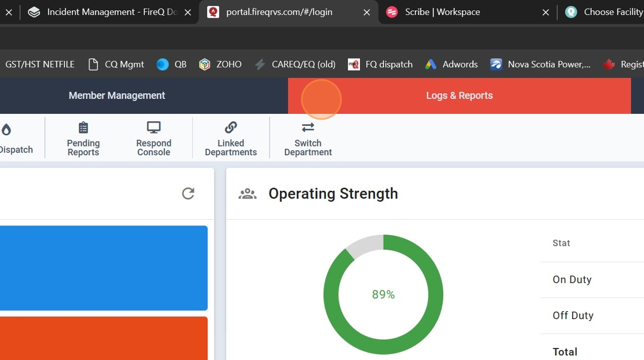Switch to Scribe Workspace browser tab

coord(442,12)
